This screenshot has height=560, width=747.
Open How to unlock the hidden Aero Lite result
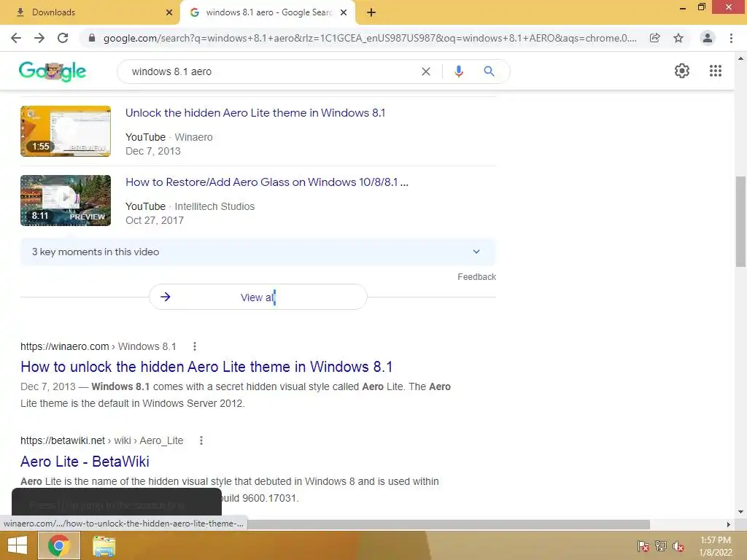[206, 367]
